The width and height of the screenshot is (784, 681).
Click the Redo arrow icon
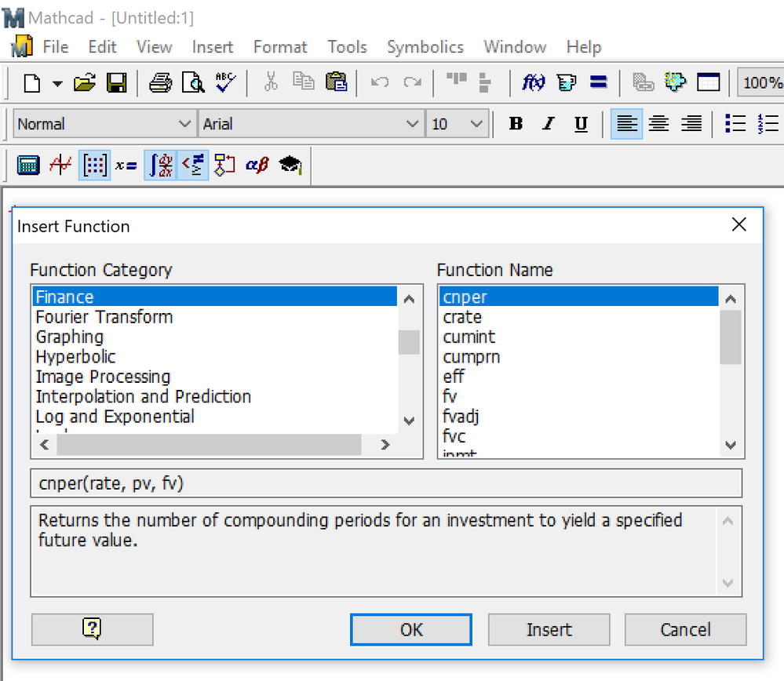tap(413, 82)
